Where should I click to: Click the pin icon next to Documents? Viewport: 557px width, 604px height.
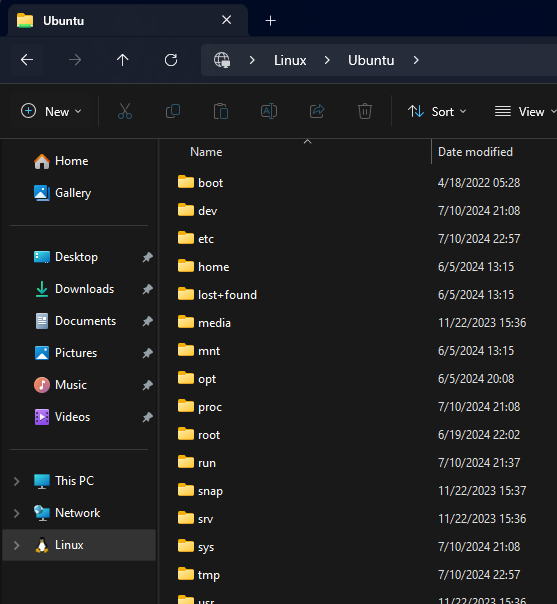pos(148,321)
